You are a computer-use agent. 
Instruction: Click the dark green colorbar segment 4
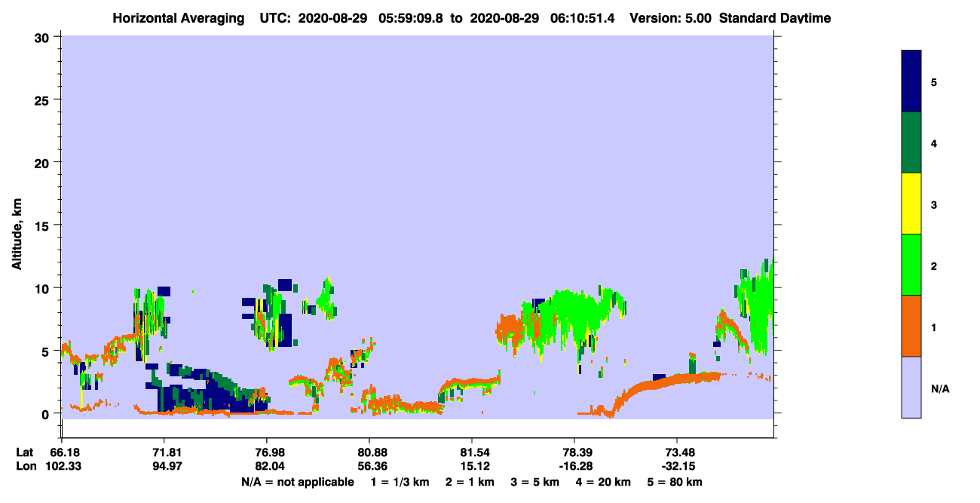point(911,143)
